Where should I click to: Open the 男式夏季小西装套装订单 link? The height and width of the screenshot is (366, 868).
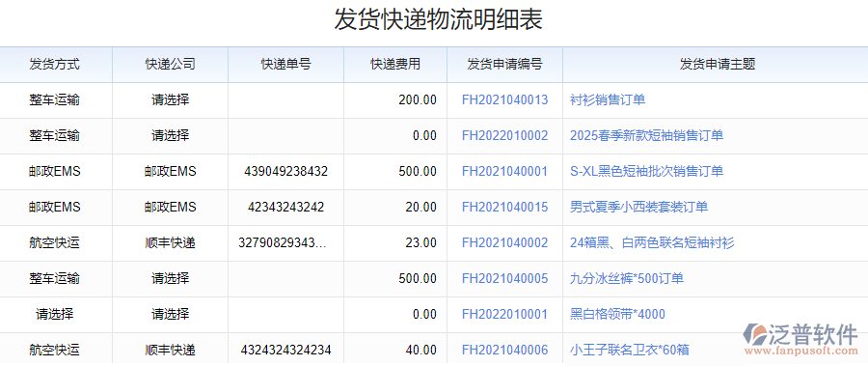click(638, 207)
